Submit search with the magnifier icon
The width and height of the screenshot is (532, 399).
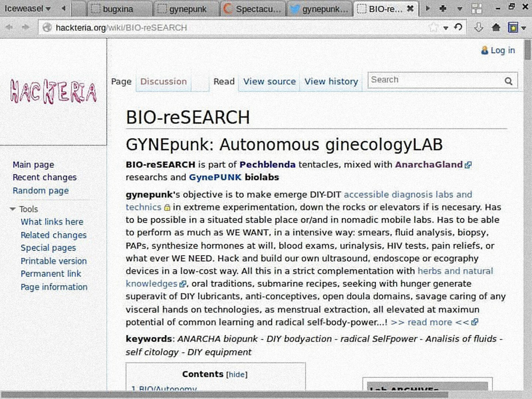point(509,81)
